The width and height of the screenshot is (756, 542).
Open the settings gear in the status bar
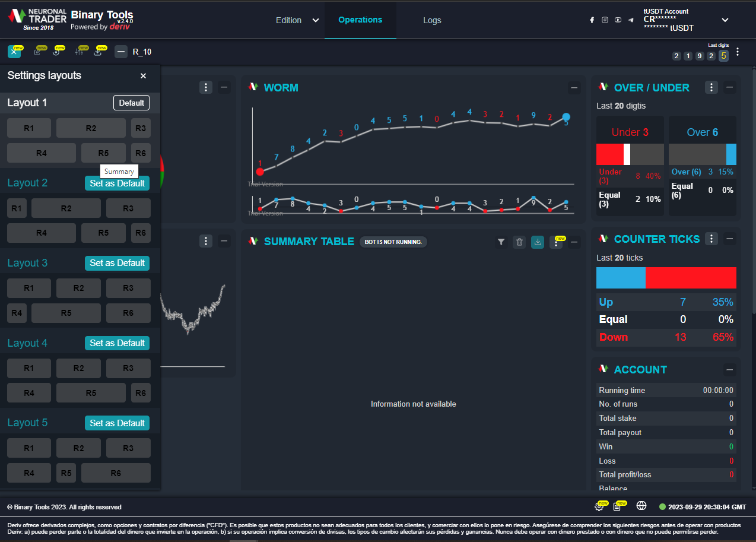[599, 506]
